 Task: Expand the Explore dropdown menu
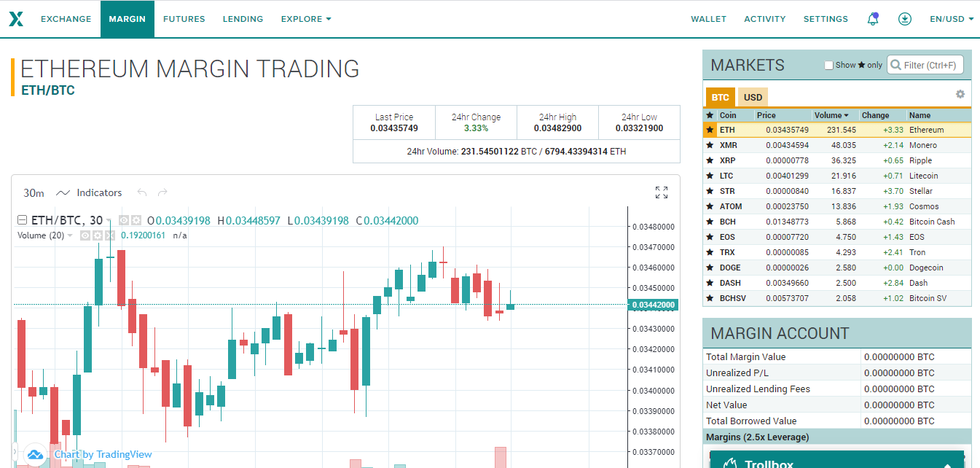(x=306, y=19)
